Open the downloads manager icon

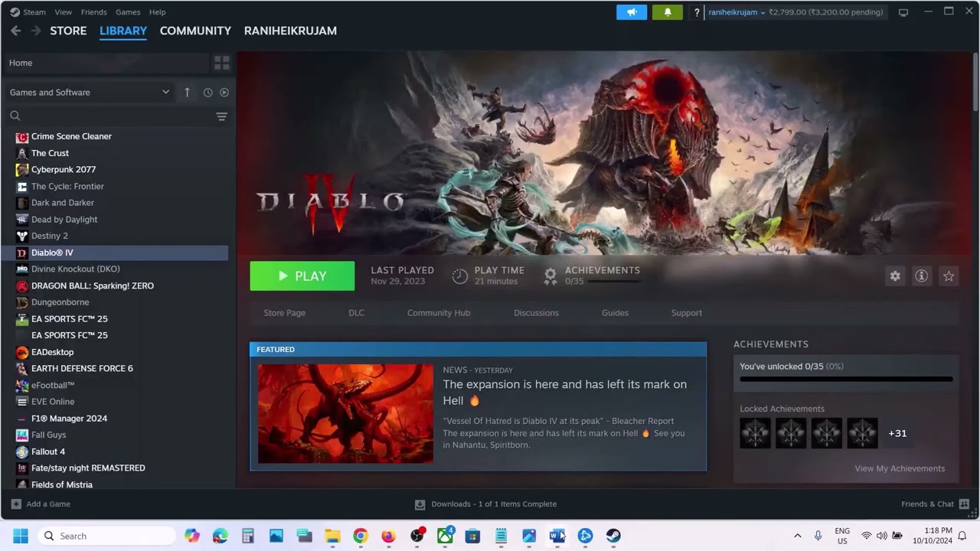pos(420,504)
